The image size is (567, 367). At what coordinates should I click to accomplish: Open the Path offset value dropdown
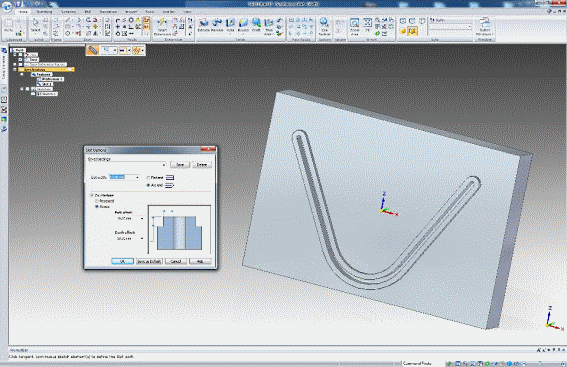[142, 218]
